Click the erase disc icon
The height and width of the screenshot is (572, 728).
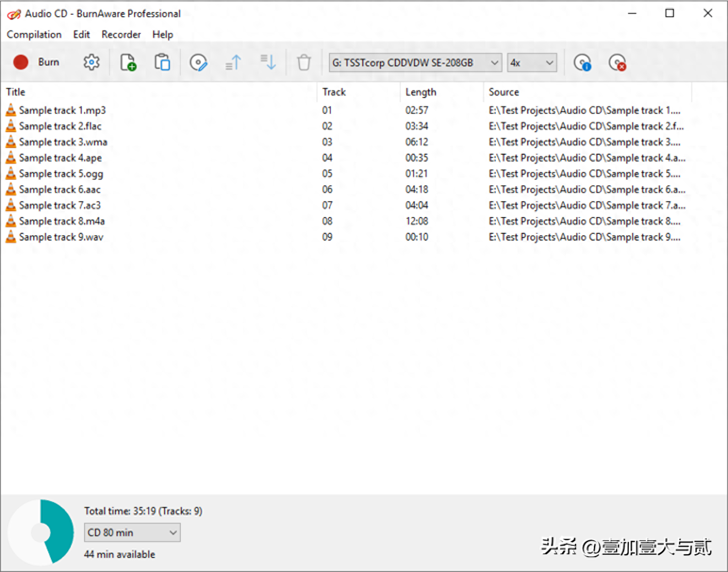coord(617,62)
